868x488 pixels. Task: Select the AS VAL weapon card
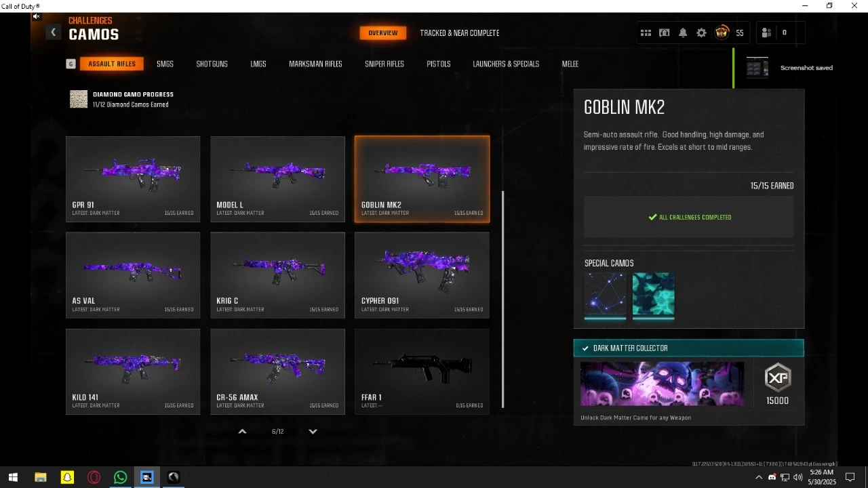point(133,275)
